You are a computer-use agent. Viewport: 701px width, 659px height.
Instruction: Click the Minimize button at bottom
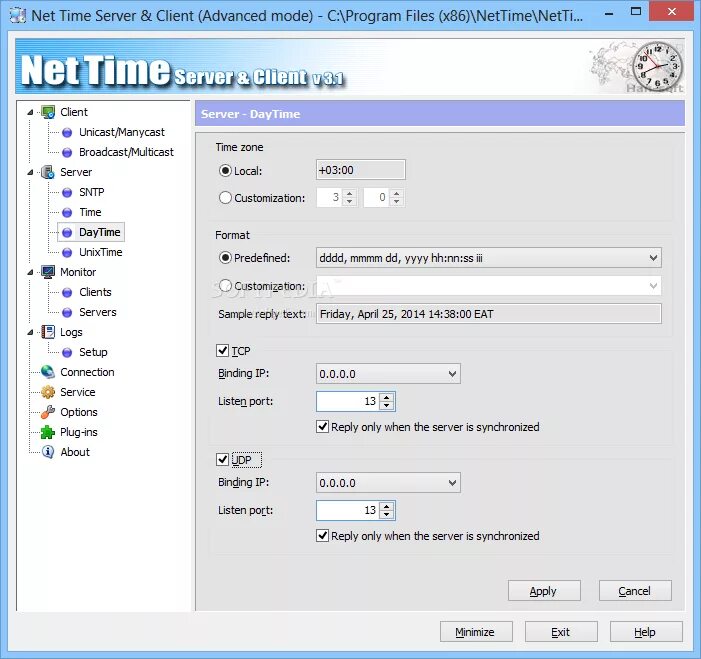tap(476, 632)
